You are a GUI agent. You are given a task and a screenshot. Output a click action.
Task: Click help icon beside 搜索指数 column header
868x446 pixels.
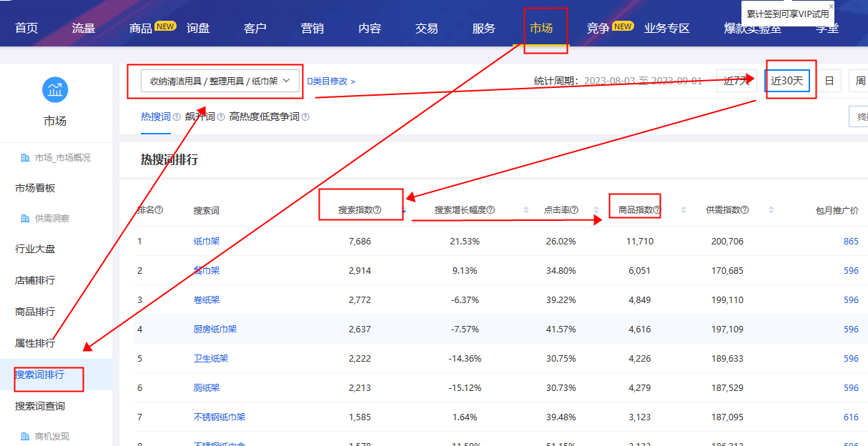[x=378, y=210]
